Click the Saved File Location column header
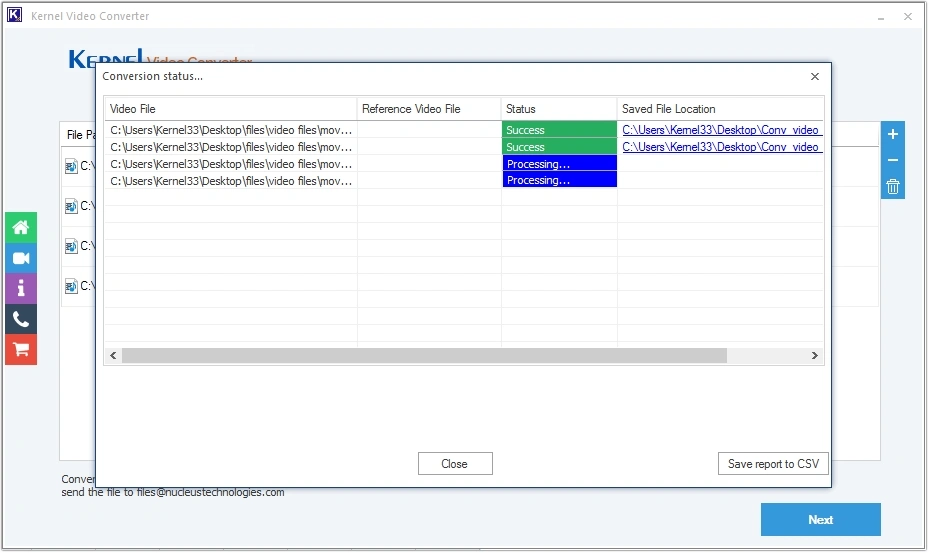The image size is (929, 553). [718, 109]
